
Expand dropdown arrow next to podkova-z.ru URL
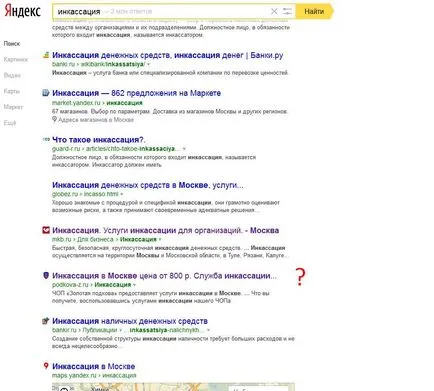click(x=135, y=285)
